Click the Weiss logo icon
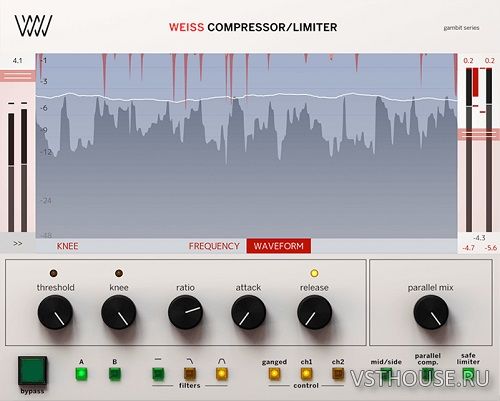The height and width of the screenshot is (401, 500). pyautogui.click(x=33, y=26)
